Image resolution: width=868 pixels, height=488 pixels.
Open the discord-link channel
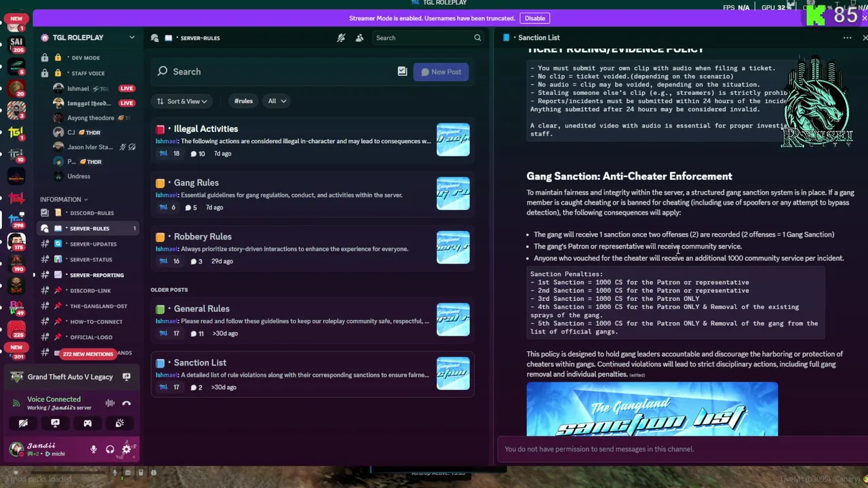pos(88,291)
